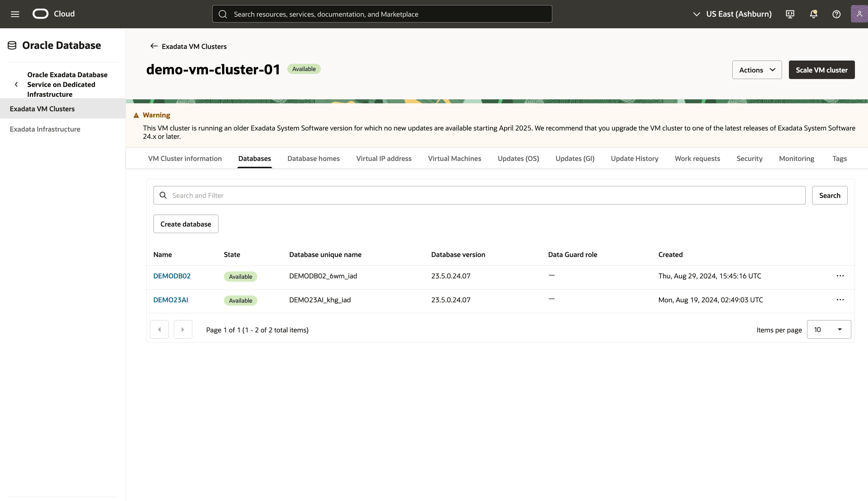The height and width of the screenshot is (501, 868).
Task: Switch to the Virtual Machines tab
Action: click(454, 158)
